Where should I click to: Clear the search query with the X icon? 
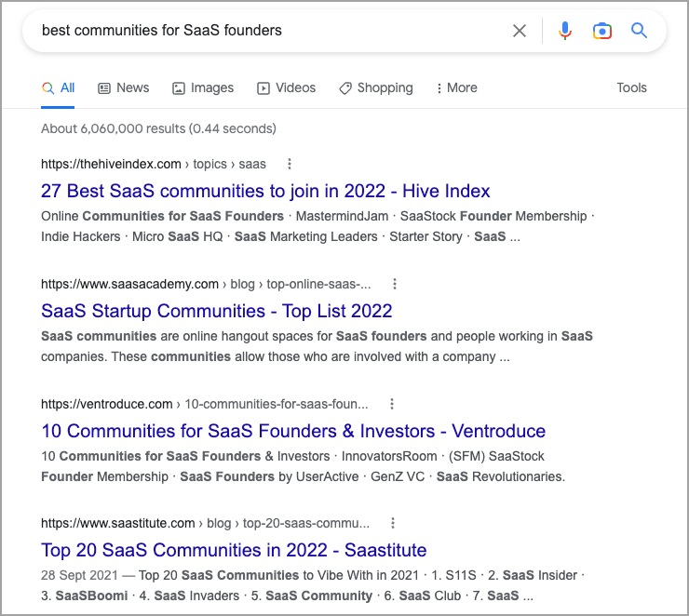pos(520,31)
